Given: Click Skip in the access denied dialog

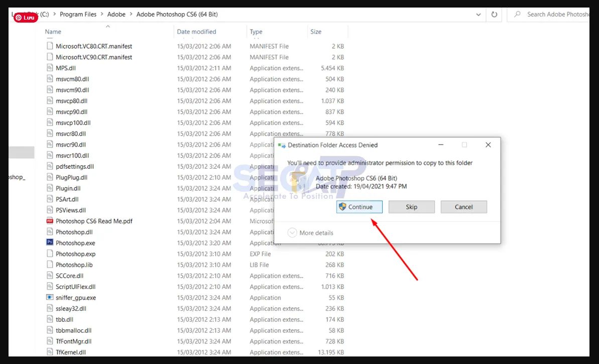Looking at the screenshot, I should pyautogui.click(x=411, y=206).
